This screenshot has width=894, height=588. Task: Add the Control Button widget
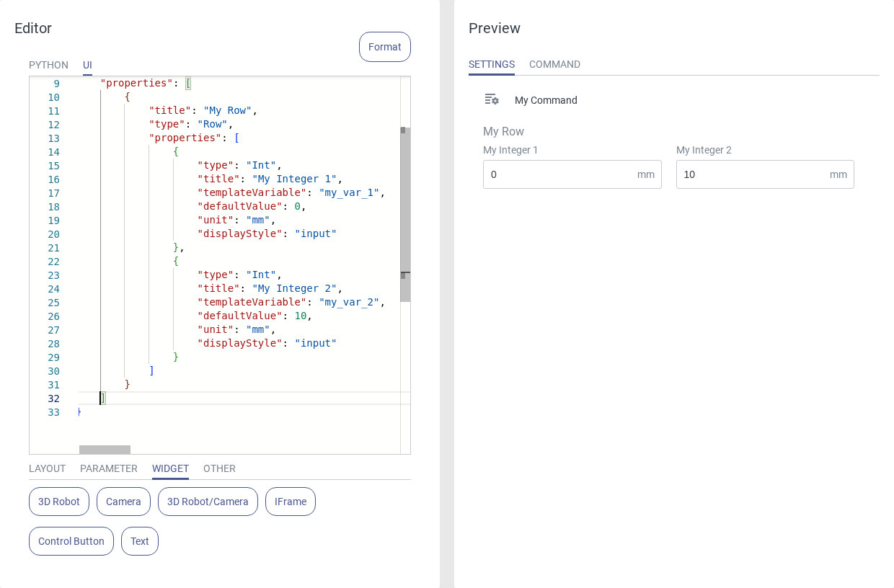click(x=71, y=541)
